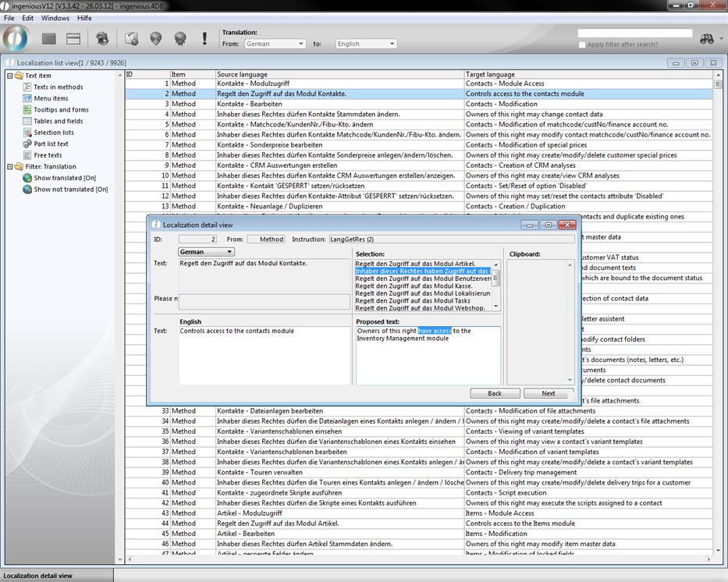Open the Translation From language dropdown
The height and width of the screenshot is (582, 728).
275,44
